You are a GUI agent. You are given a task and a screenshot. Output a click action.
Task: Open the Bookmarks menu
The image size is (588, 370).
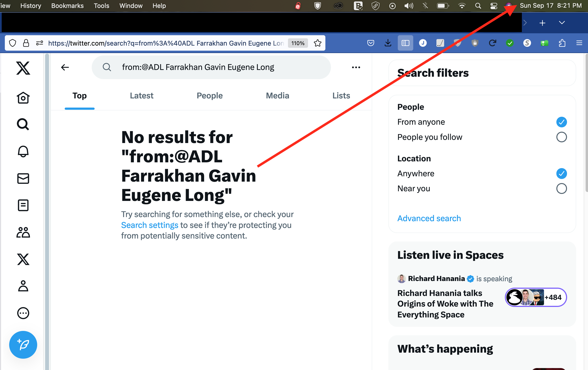[67, 6]
